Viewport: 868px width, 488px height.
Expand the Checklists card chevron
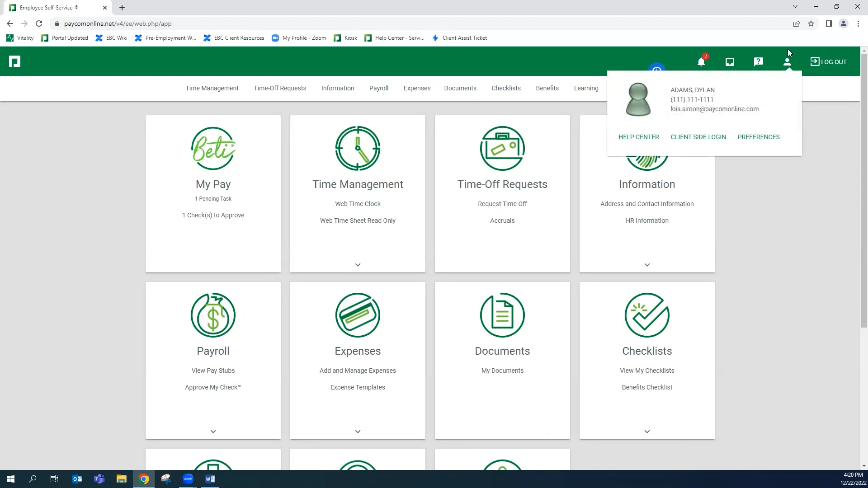(647, 432)
